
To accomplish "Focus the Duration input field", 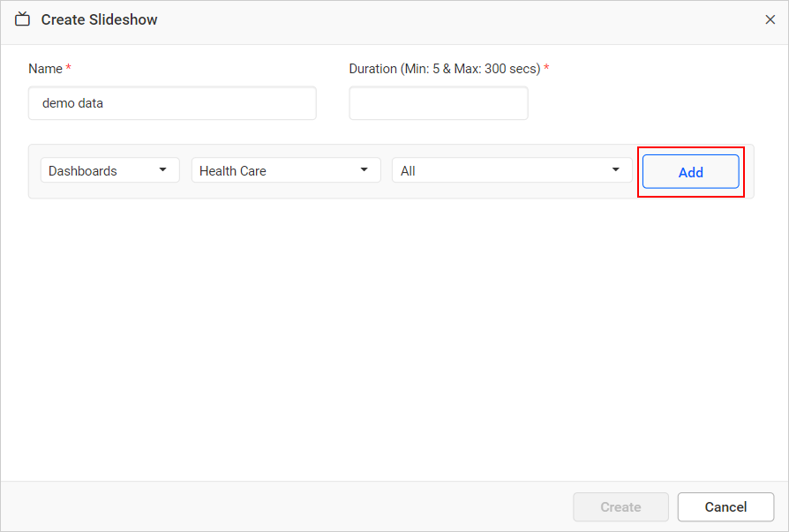I will 439,102.
